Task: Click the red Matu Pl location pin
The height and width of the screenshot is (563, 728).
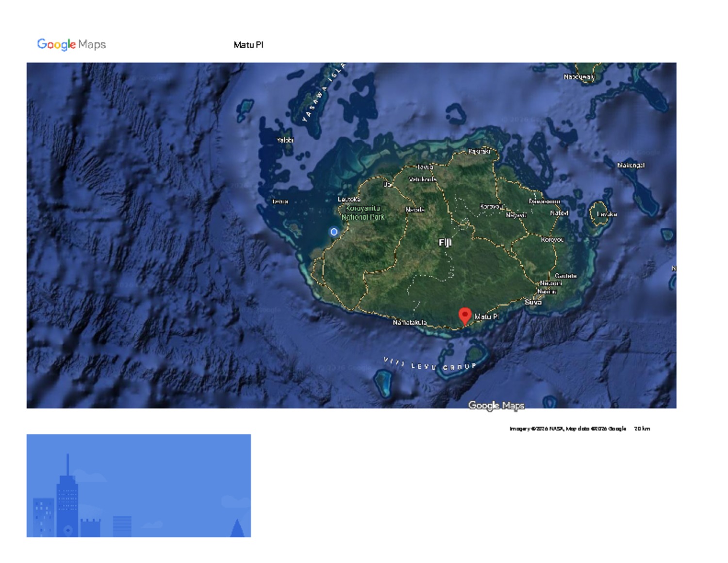Action: 465,316
